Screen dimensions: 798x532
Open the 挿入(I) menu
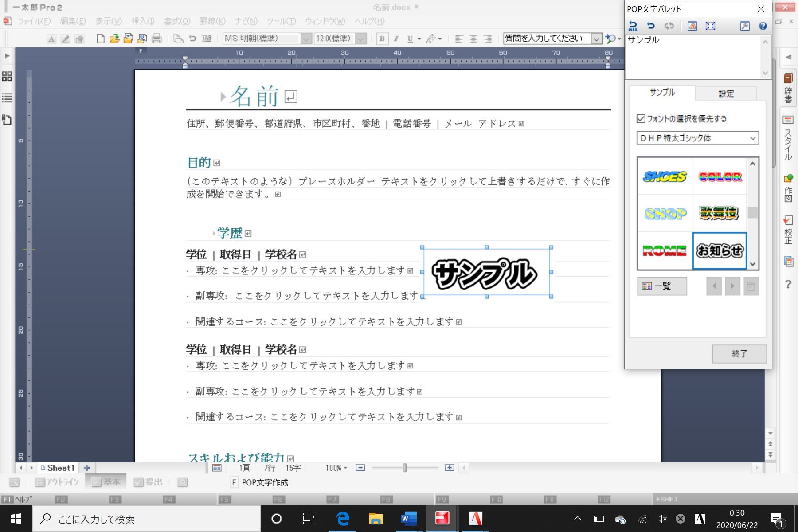pyautogui.click(x=143, y=21)
